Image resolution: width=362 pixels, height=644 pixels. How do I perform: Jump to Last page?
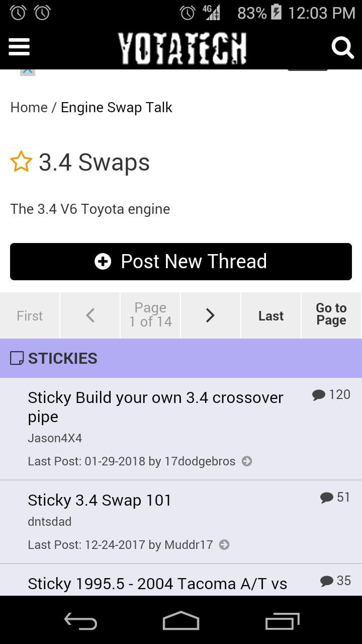271,315
